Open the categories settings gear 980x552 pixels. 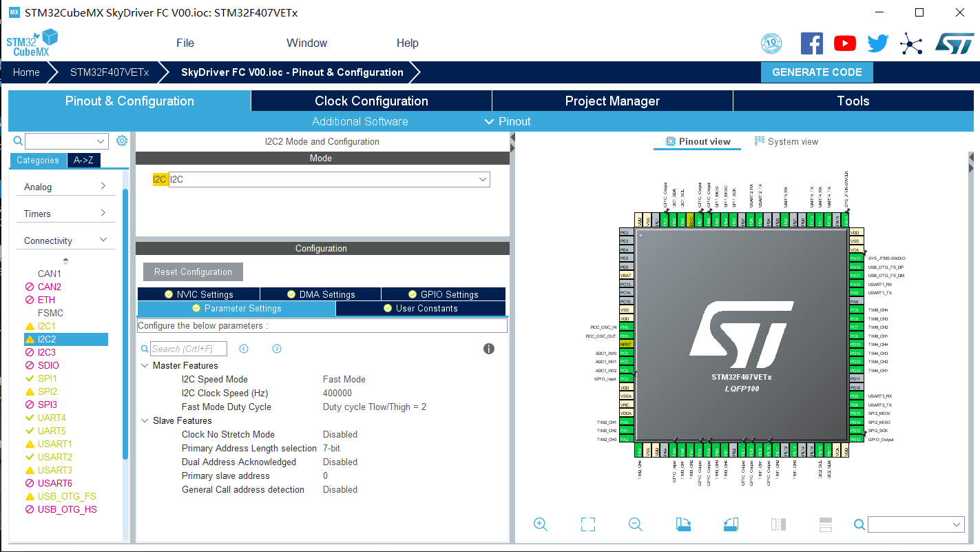pos(122,141)
